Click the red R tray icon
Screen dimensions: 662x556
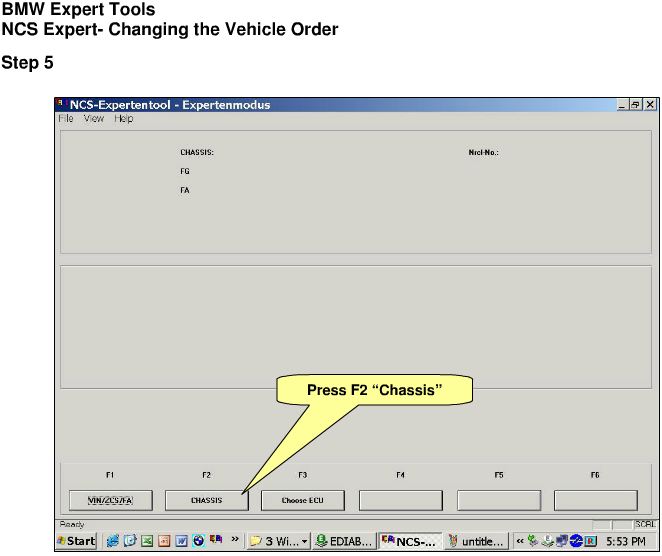click(591, 541)
